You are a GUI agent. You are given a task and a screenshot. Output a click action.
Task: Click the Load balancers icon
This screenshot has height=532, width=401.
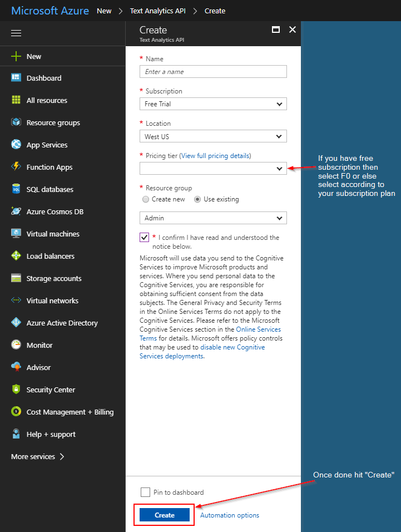(x=16, y=256)
